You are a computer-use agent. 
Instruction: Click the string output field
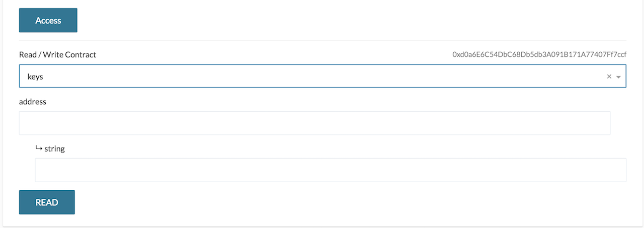click(x=330, y=170)
